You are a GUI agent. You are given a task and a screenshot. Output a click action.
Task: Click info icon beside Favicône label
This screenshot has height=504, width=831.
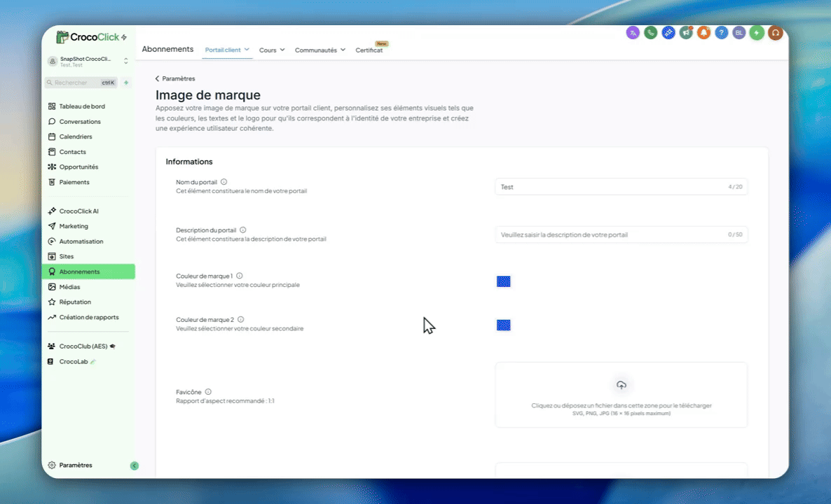click(208, 392)
